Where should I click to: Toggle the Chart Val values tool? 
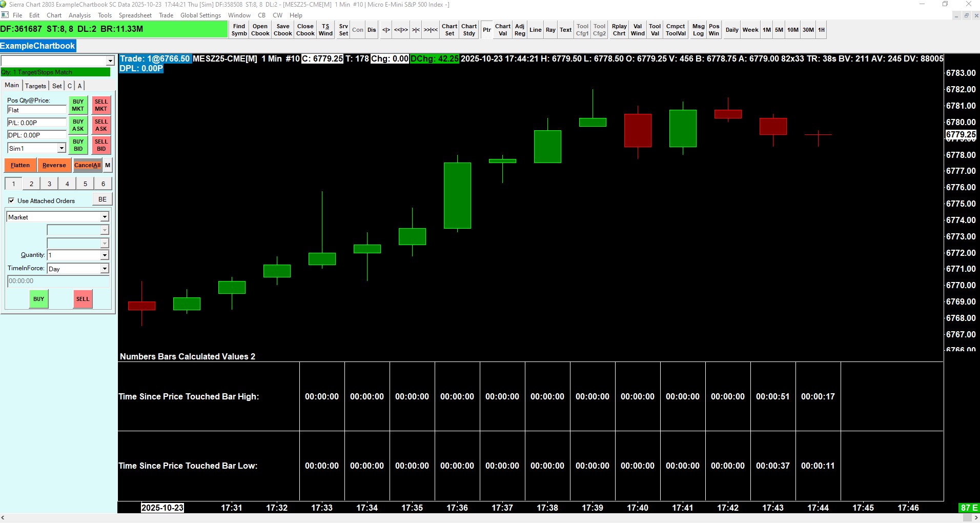503,30
